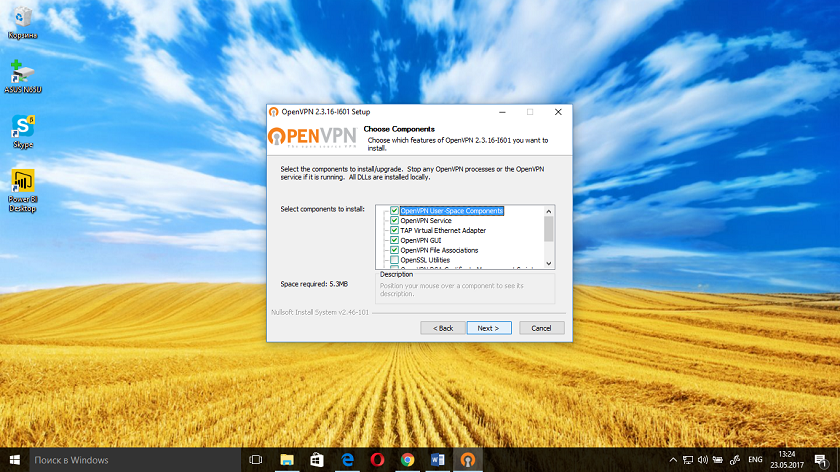
Task: Uncheck the OpenVPN Service component
Action: point(394,220)
